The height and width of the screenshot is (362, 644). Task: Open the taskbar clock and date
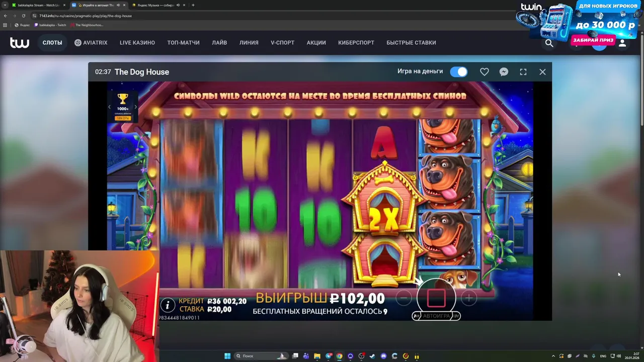click(632, 356)
